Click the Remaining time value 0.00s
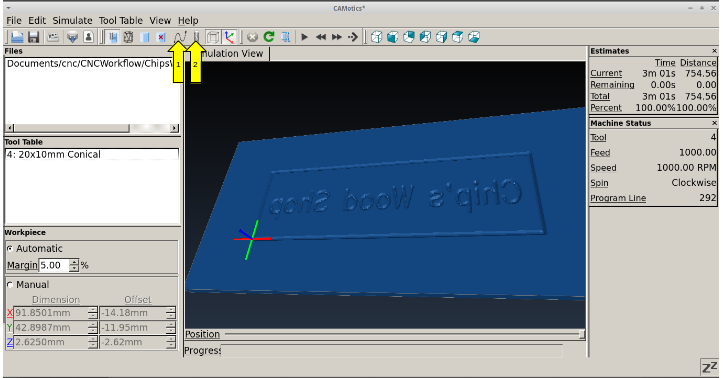This screenshot has width=723, height=378. pos(663,85)
